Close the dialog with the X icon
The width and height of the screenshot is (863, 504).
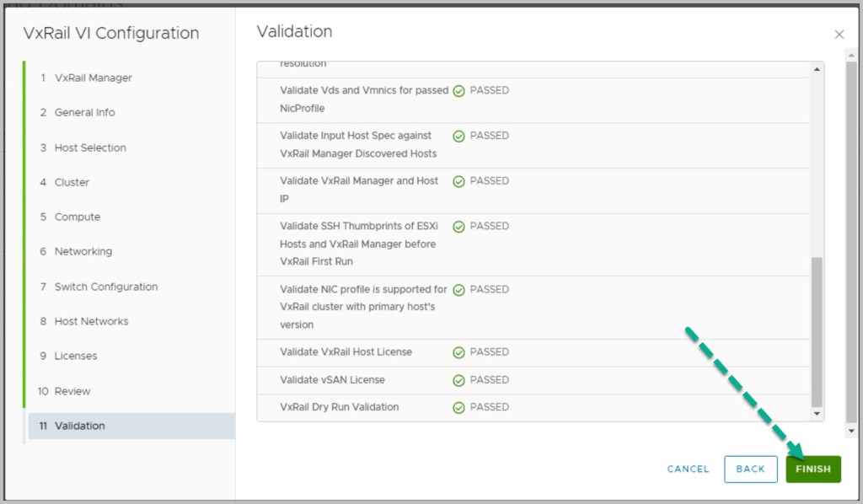pos(839,35)
